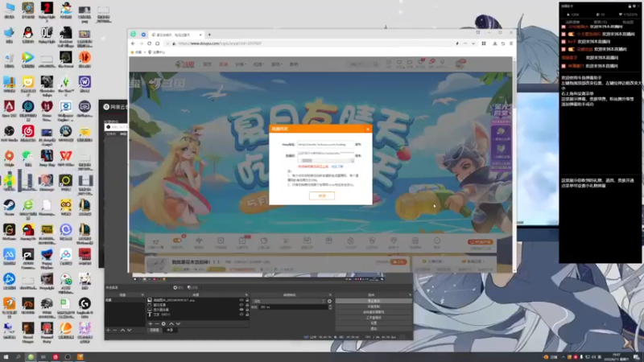Viewport: 644px width, 362px height.
Task: Open Settings from the OBS controls list
Action: click(374, 323)
